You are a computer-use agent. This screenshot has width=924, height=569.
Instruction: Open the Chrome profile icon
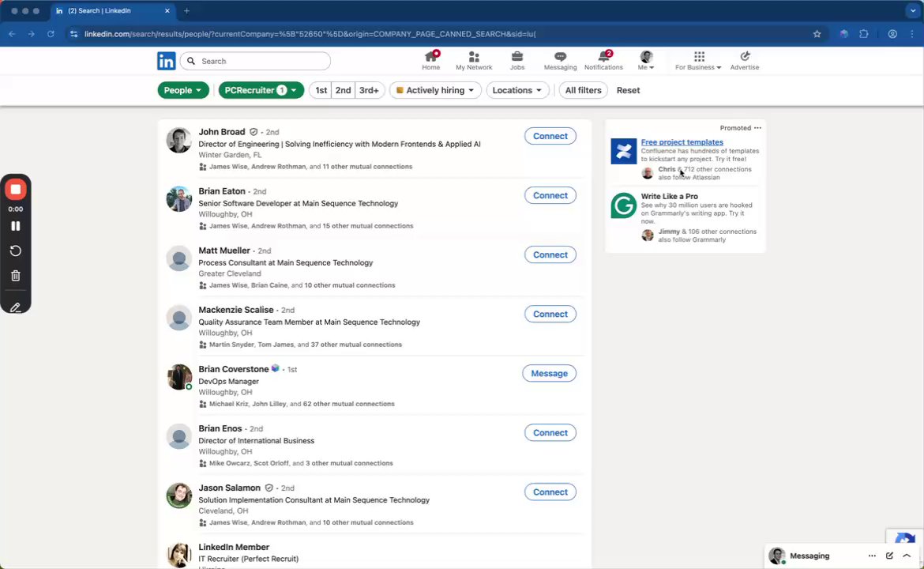[892, 34]
